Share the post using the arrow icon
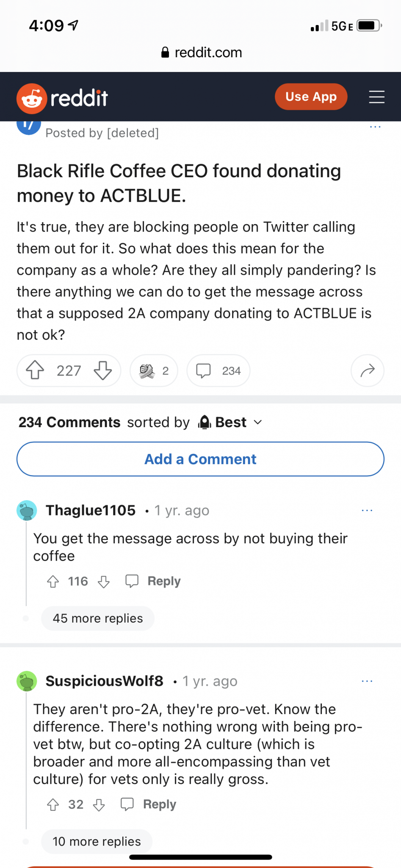The image size is (401, 868). (367, 371)
